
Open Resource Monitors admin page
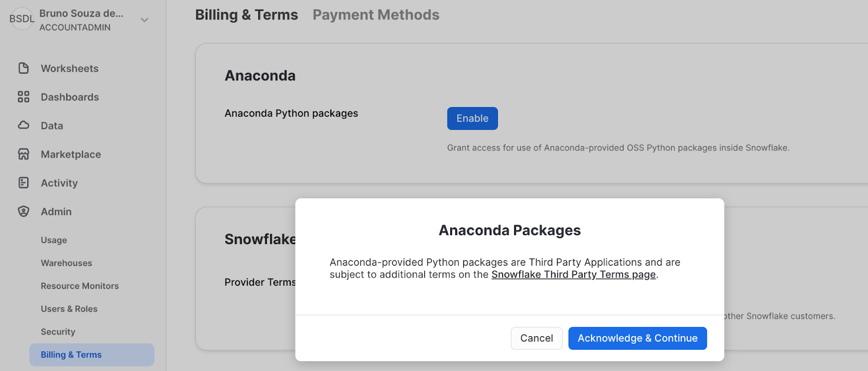click(x=79, y=286)
